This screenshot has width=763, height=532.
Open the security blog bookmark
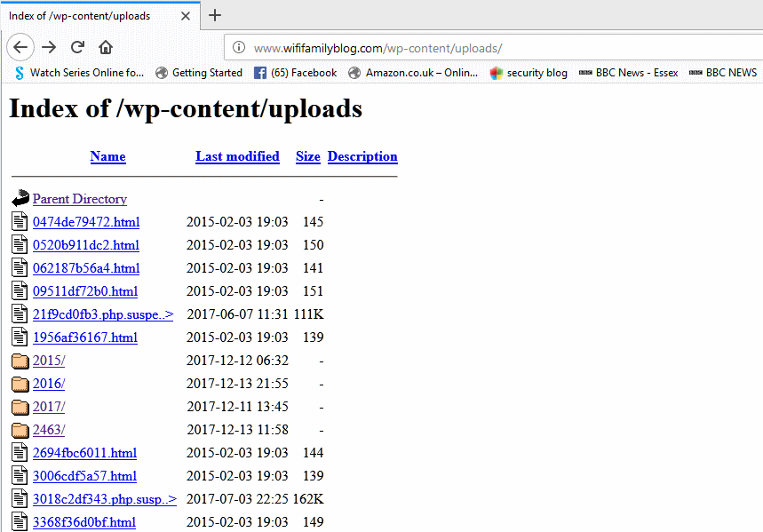[x=529, y=73]
